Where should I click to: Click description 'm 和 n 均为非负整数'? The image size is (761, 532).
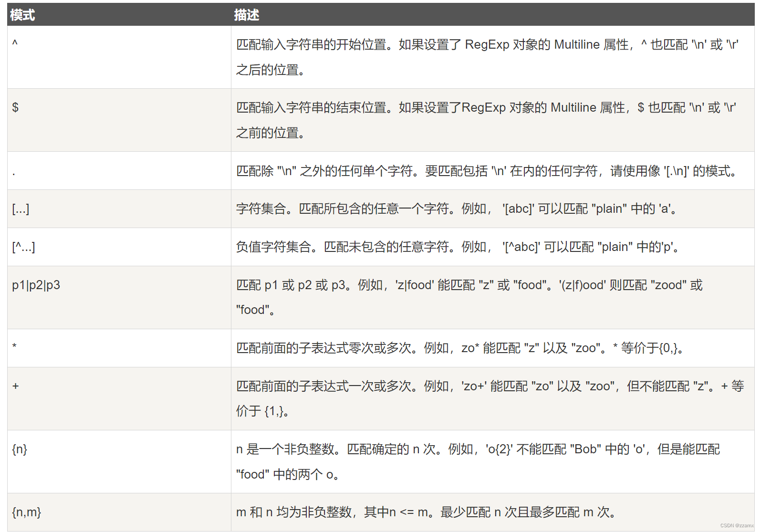pyautogui.click(x=493, y=512)
